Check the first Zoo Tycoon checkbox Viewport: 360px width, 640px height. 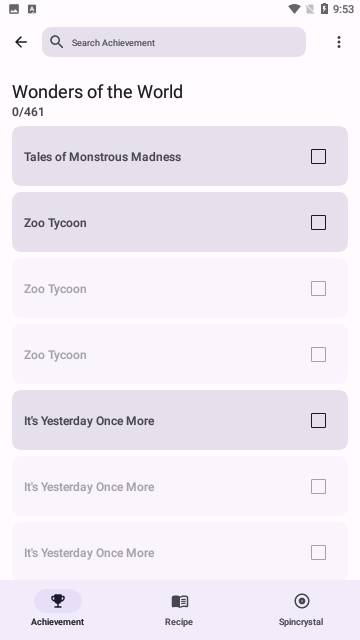pos(318,222)
